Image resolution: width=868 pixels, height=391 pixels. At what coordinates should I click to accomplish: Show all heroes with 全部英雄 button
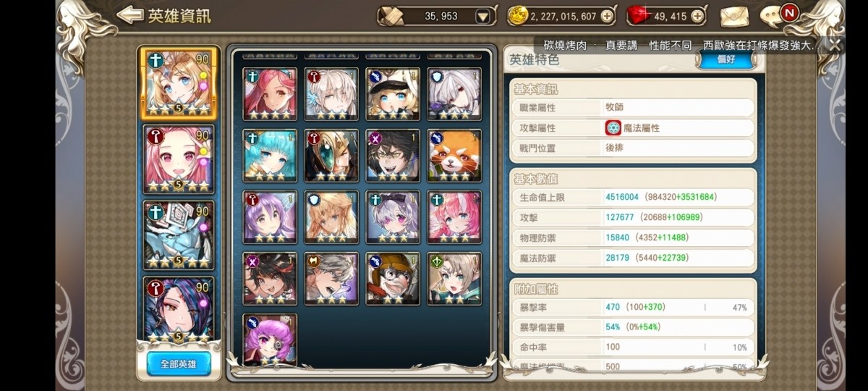point(179,363)
